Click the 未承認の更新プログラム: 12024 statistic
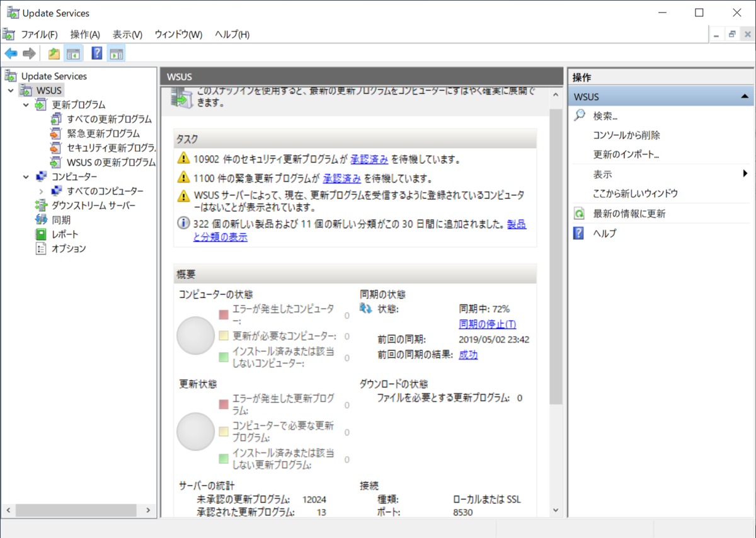This screenshot has width=756, height=538. pyautogui.click(x=261, y=500)
